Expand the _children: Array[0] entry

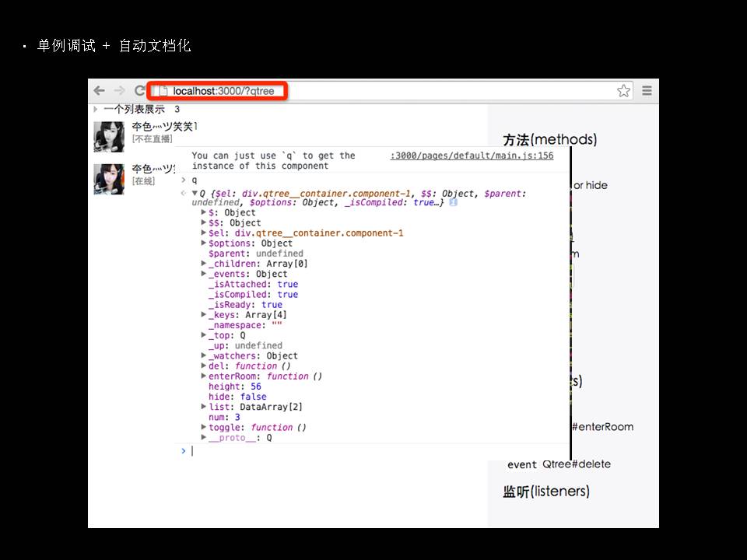tap(204, 264)
